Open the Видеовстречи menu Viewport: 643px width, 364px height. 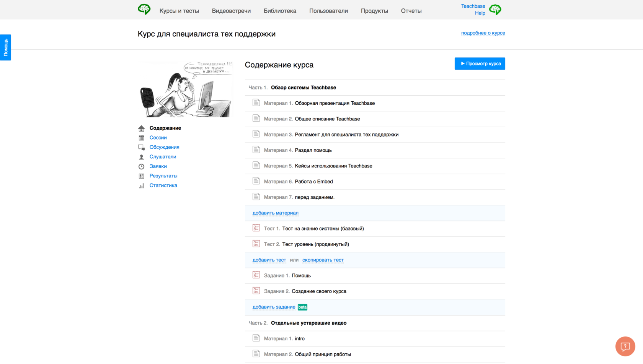[x=231, y=11]
